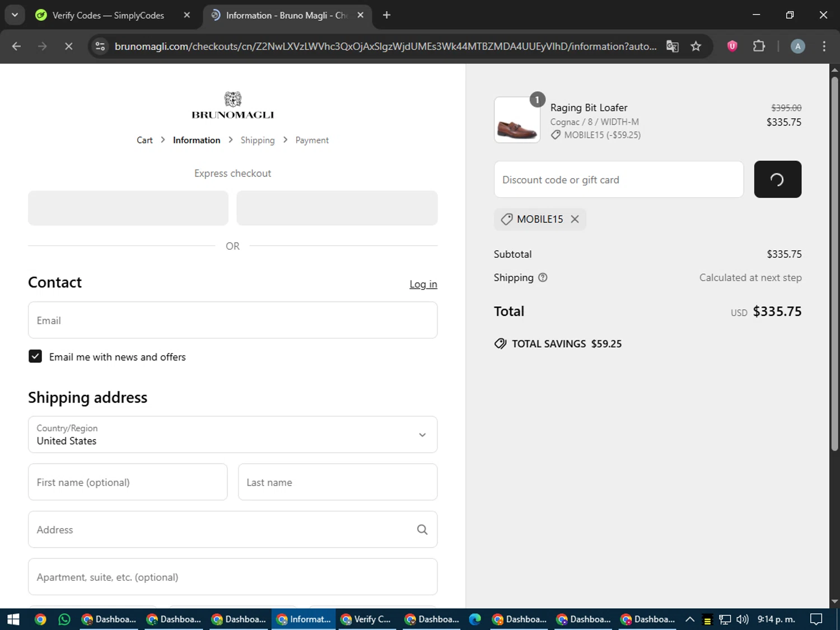This screenshot has width=840, height=630.
Task: Open Microsoft Edge from the taskbar
Action: (475, 619)
